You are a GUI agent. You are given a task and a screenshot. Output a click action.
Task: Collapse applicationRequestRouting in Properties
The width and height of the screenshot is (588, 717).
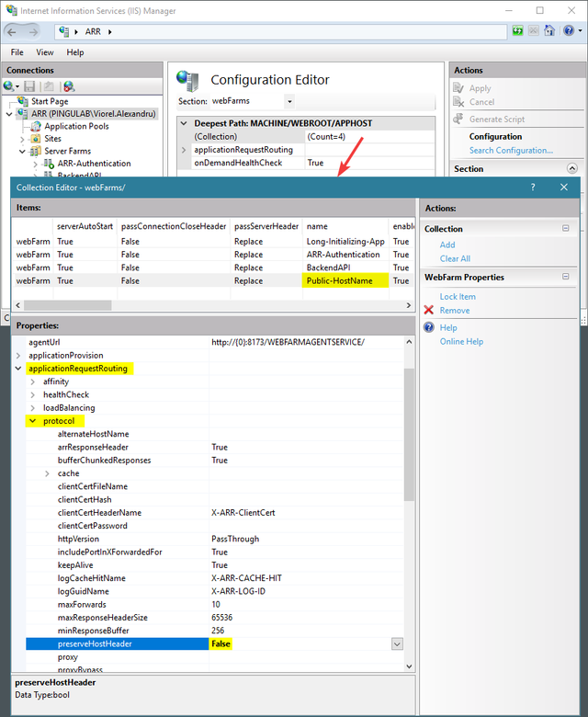(x=18, y=368)
